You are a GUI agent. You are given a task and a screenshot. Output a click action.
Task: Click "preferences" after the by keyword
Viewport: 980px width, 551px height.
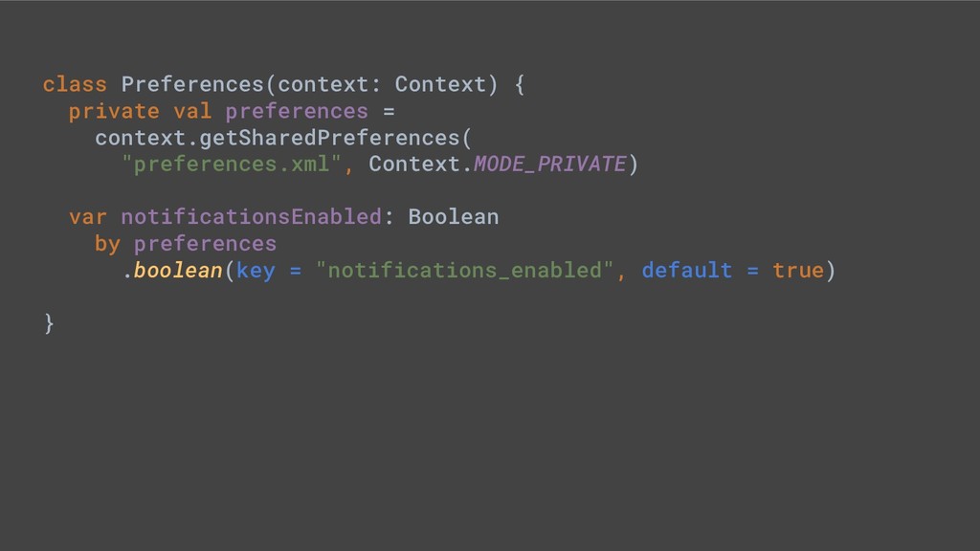tap(205, 244)
